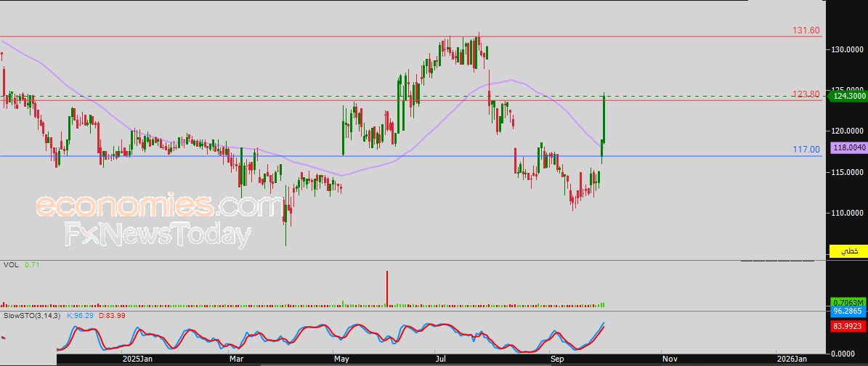Select the blue 117.00 support label
This screenshot has height=366, width=868.
coord(806,150)
